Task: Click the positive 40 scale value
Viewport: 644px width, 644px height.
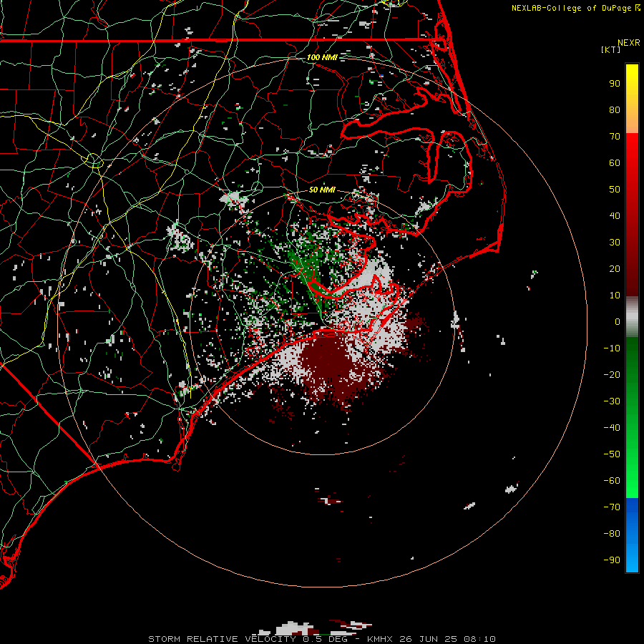Action: pos(615,216)
